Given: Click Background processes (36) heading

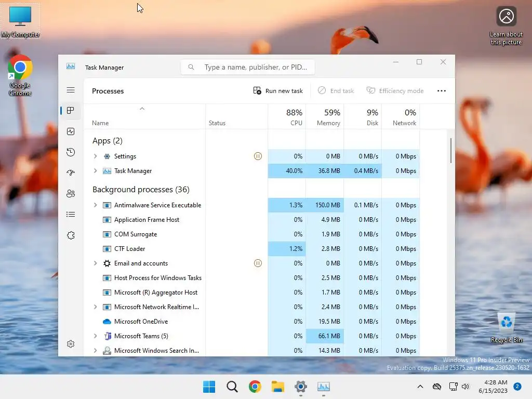Looking at the screenshot, I should coord(141,189).
